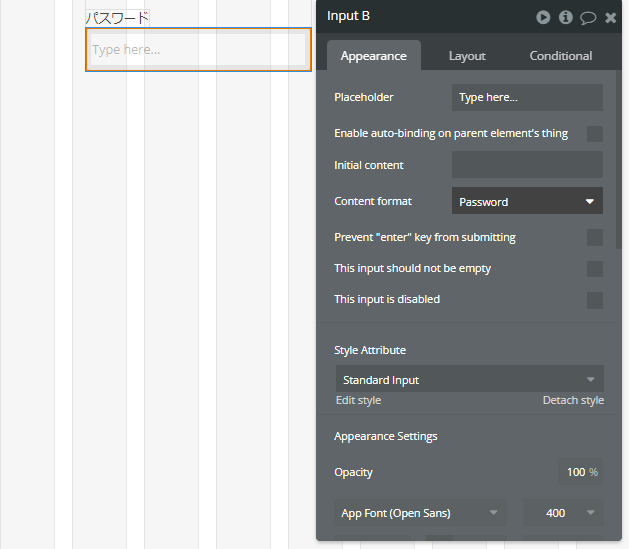Switch to the Conditional tab
629x549 pixels.
coord(560,56)
